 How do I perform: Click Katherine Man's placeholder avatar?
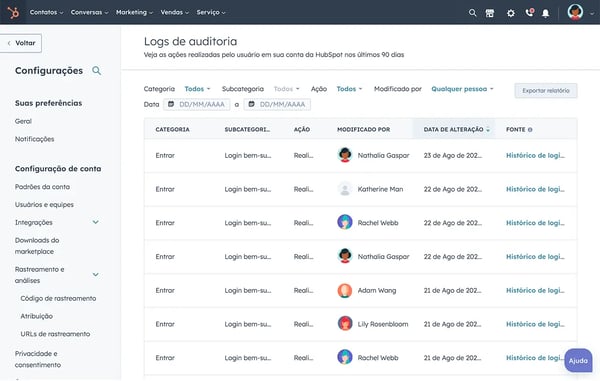click(345, 189)
